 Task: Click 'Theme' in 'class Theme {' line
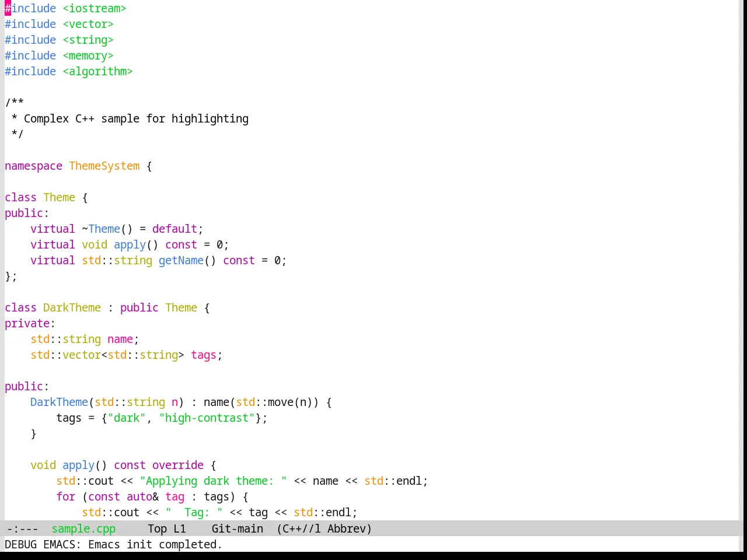coord(59,197)
